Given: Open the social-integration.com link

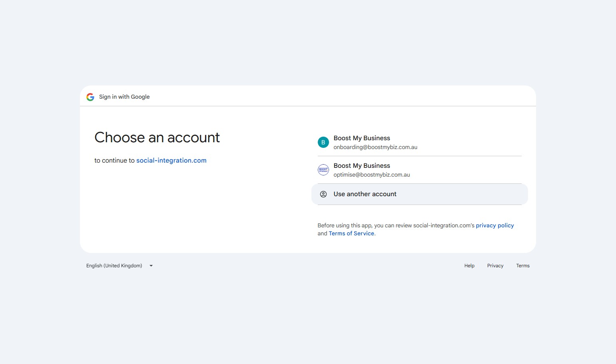Looking at the screenshot, I should (171, 161).
